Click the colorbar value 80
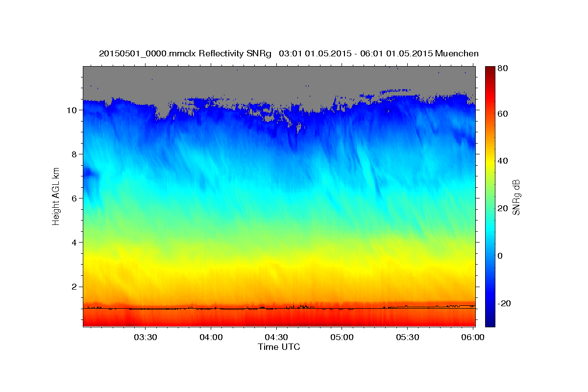This screenshot has width=588, height=392. click(x=502, y=69)
